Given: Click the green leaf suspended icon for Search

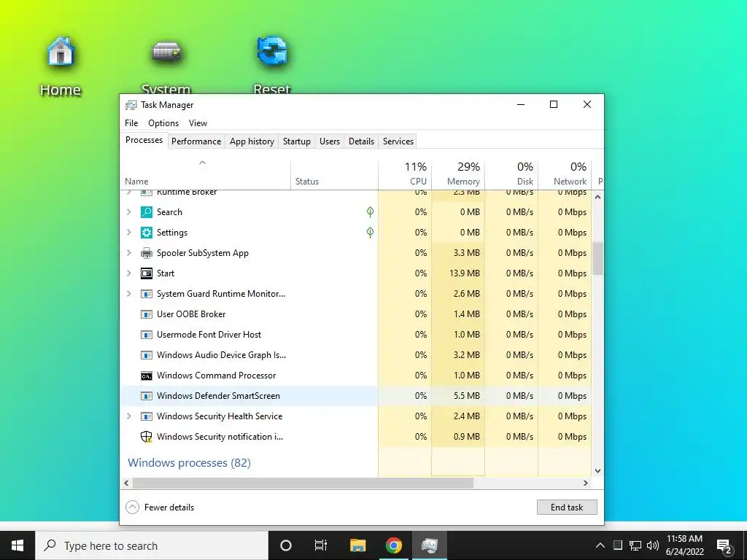Looking at the screenshot, I should (x=370, y=212).
